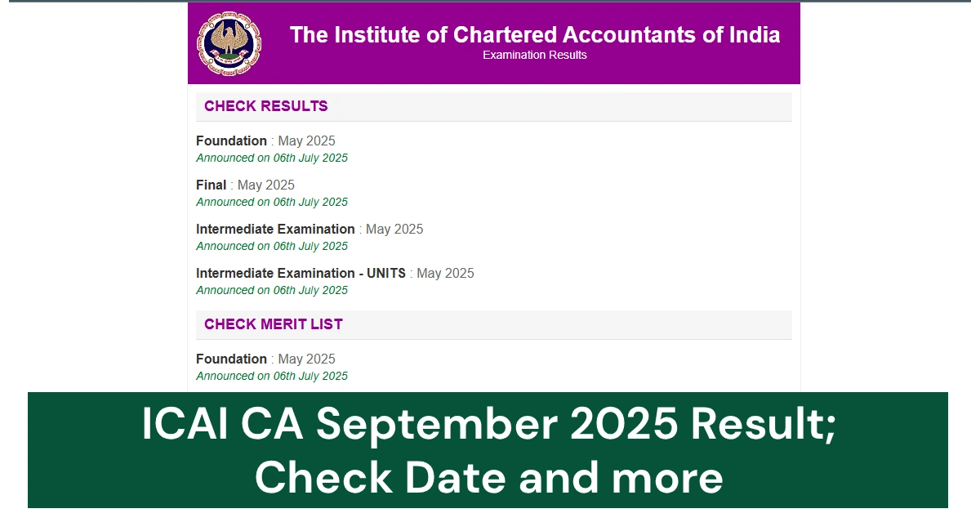
Task: Select the Foundation May 2025 result link
Action: 265,141
